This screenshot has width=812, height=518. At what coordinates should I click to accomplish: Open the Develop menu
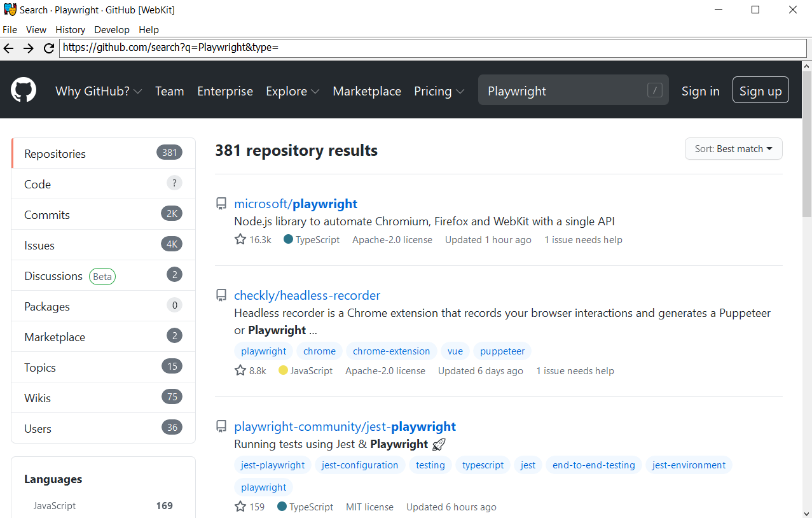[x=112, y=29]
